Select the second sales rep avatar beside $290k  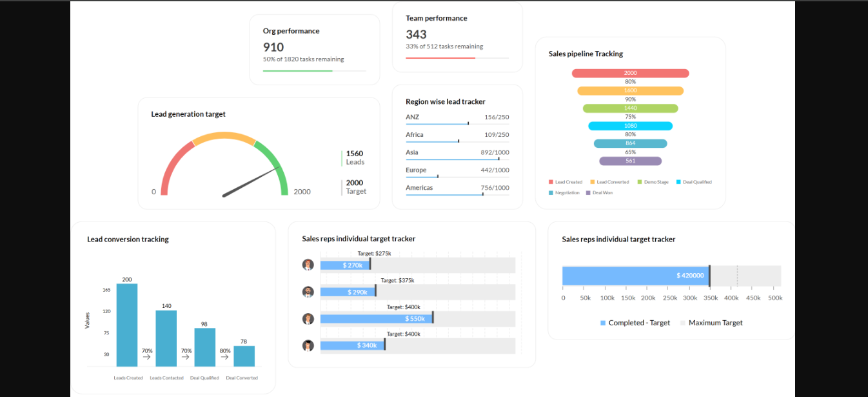(x=308, y=292)
